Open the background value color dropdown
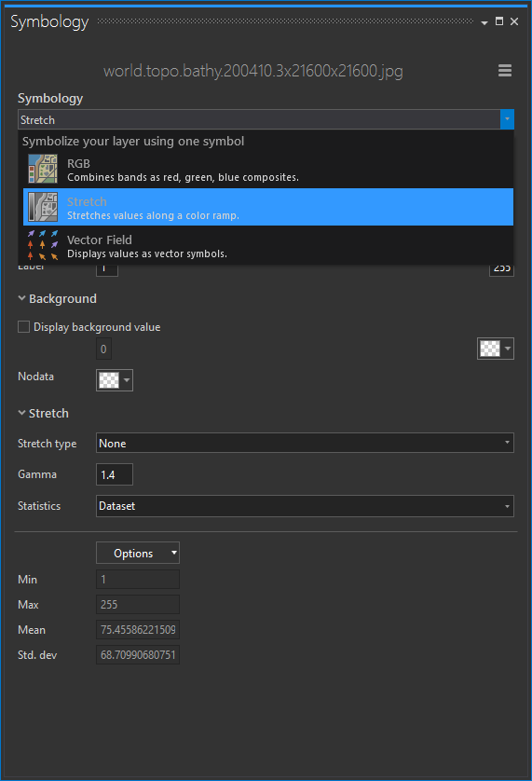Viewport: 532px width, 781px height. [495, 349]
